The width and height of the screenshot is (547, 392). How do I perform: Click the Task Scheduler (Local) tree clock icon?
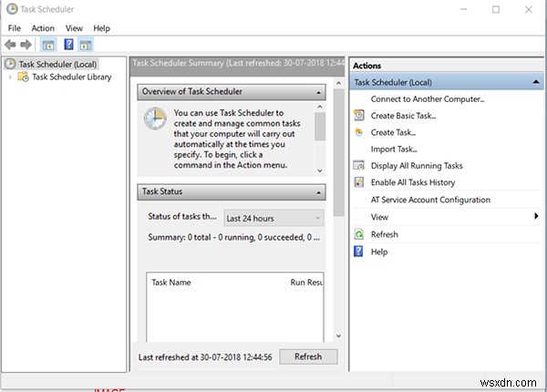click(10, 64)
